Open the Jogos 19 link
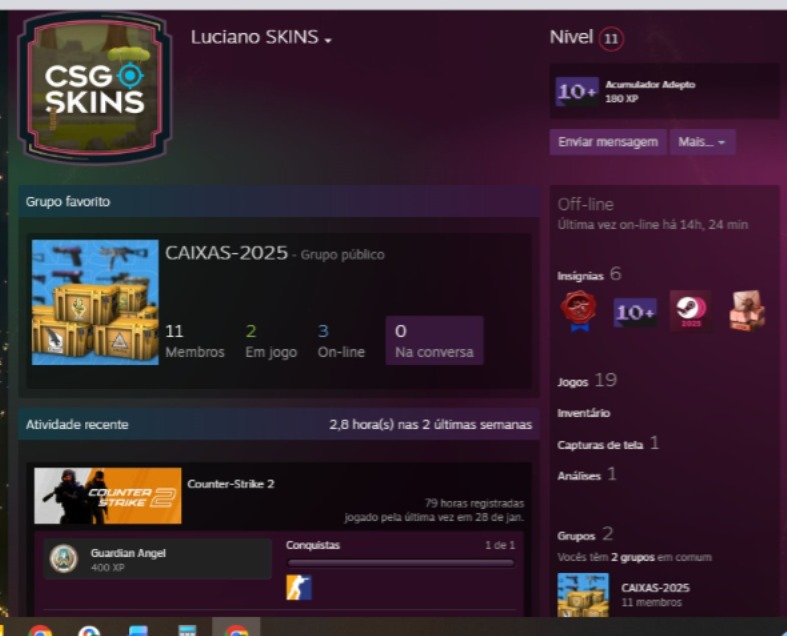The image size is (787, 636). pyautogui.click(x=587, y=380)
